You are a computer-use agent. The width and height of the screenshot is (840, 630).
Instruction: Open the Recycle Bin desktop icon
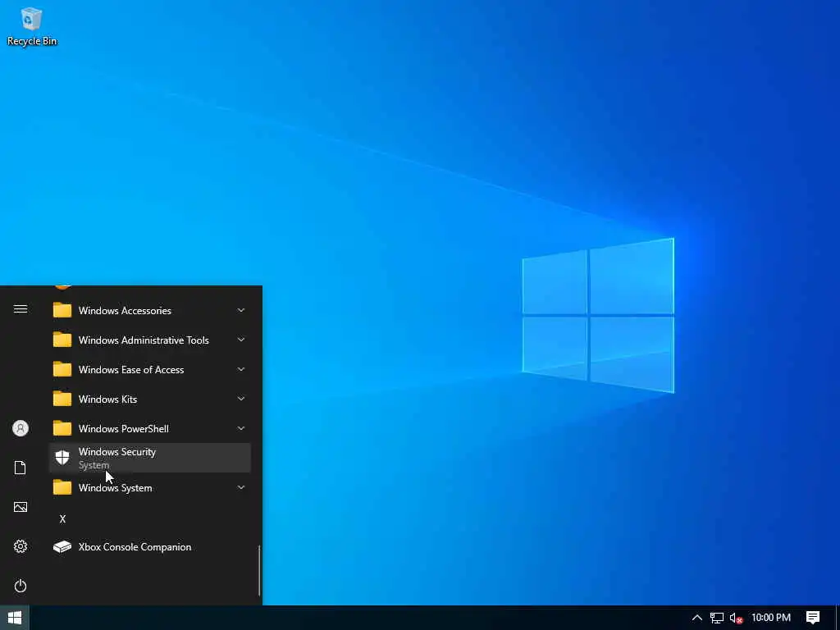click(32, 27)
